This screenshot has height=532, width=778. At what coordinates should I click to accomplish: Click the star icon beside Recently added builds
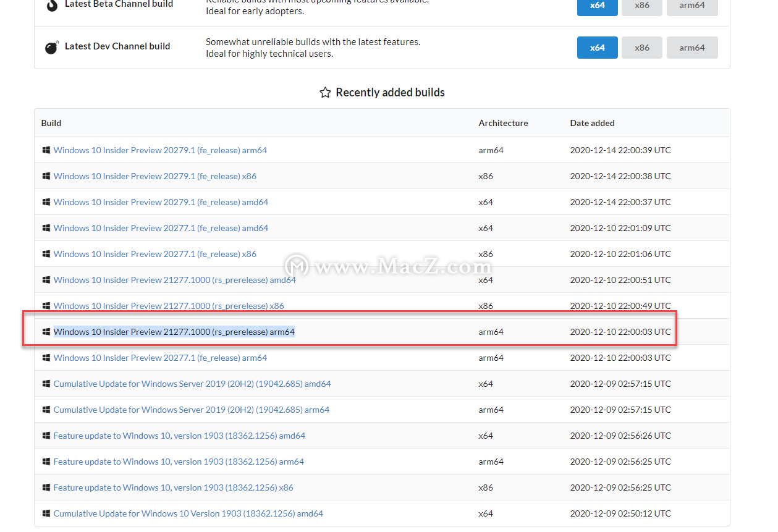pos(325,93)
